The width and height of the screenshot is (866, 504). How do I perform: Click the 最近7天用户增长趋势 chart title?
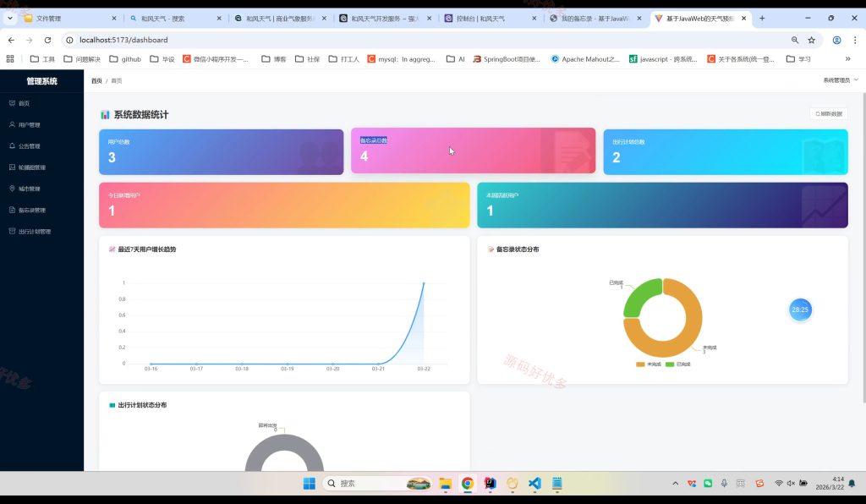tap(147, 249)
